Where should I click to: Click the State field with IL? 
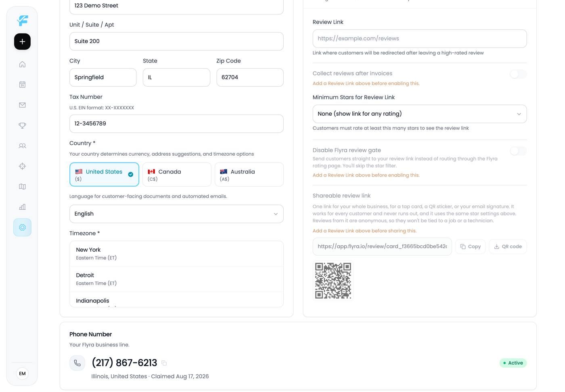pos(176,77)
